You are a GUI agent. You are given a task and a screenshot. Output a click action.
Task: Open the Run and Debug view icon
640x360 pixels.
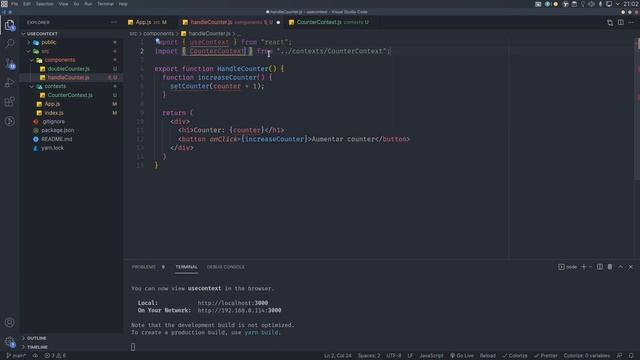pos(10,82)
